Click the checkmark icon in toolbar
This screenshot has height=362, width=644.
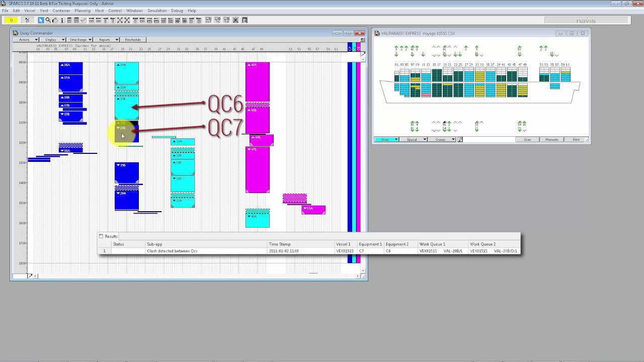83,20
